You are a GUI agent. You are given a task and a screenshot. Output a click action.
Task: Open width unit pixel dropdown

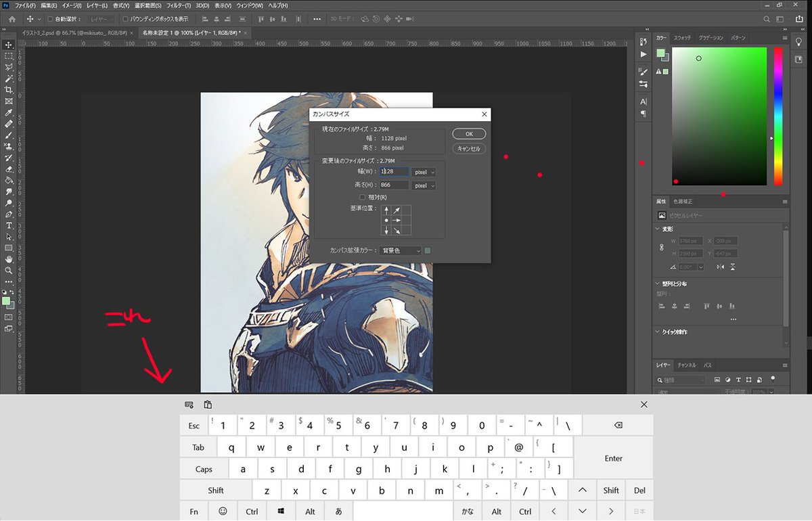tap(424, 172)
